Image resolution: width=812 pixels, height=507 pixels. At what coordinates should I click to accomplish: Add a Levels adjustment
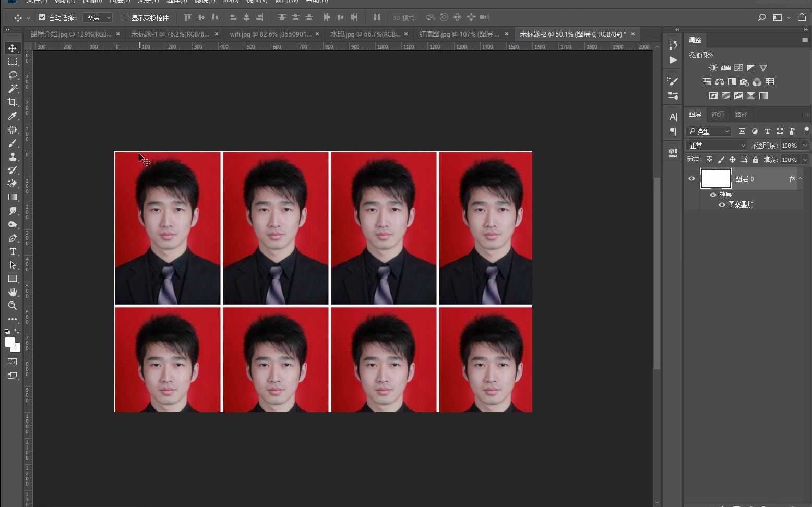point(725,68)
